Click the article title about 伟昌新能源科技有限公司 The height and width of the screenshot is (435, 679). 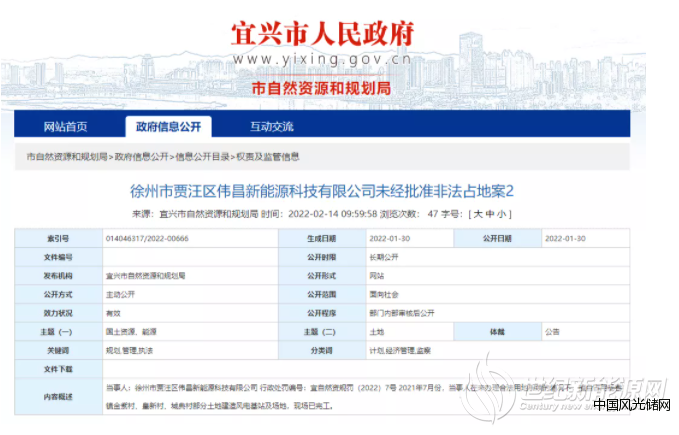click(322, 191)
